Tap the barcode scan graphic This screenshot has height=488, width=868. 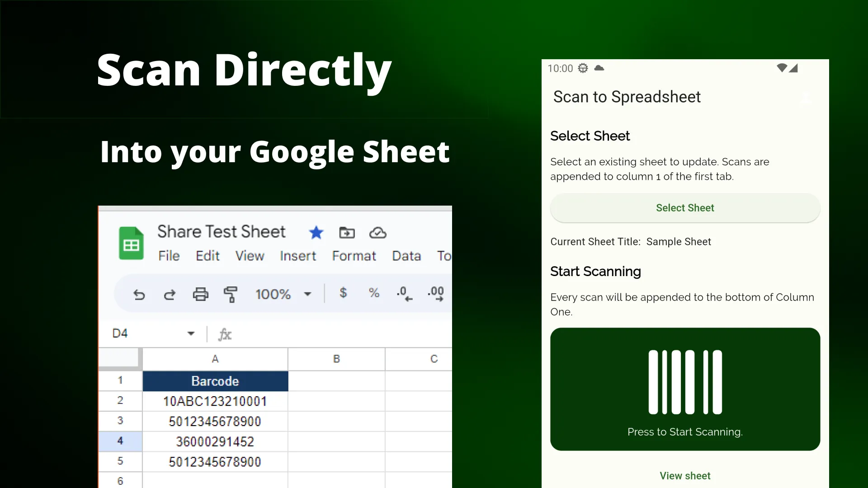point(685,382)
